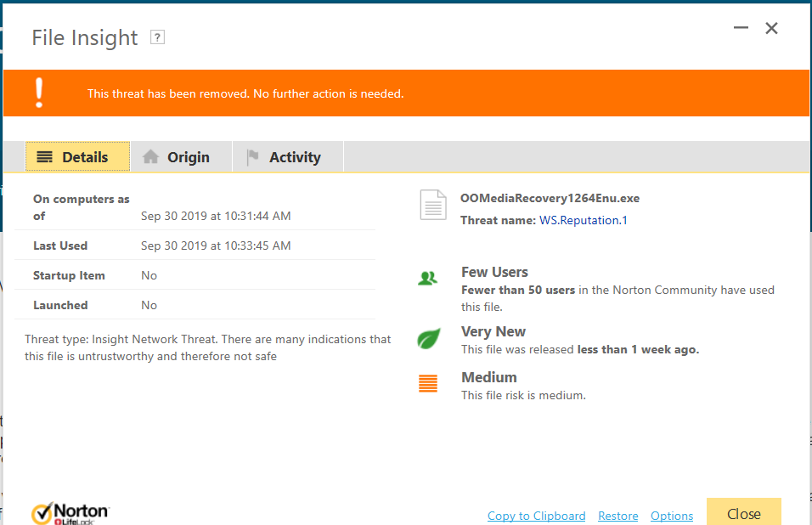812x525 pixels.
Task: Click the Restore link
Action: click(x=617, y=516)
